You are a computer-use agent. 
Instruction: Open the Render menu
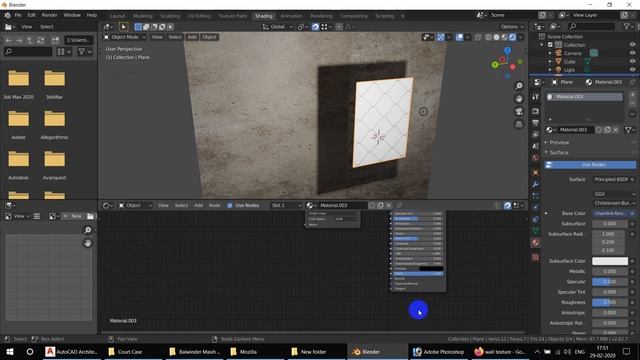coord(50,15)
